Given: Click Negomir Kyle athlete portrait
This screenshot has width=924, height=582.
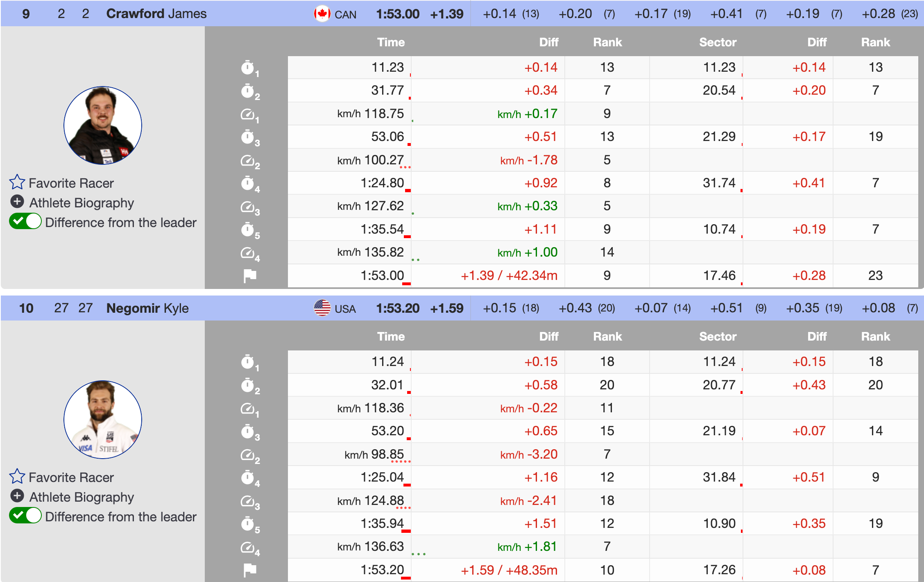Looking at the screenshot, I should coord(103,420).
